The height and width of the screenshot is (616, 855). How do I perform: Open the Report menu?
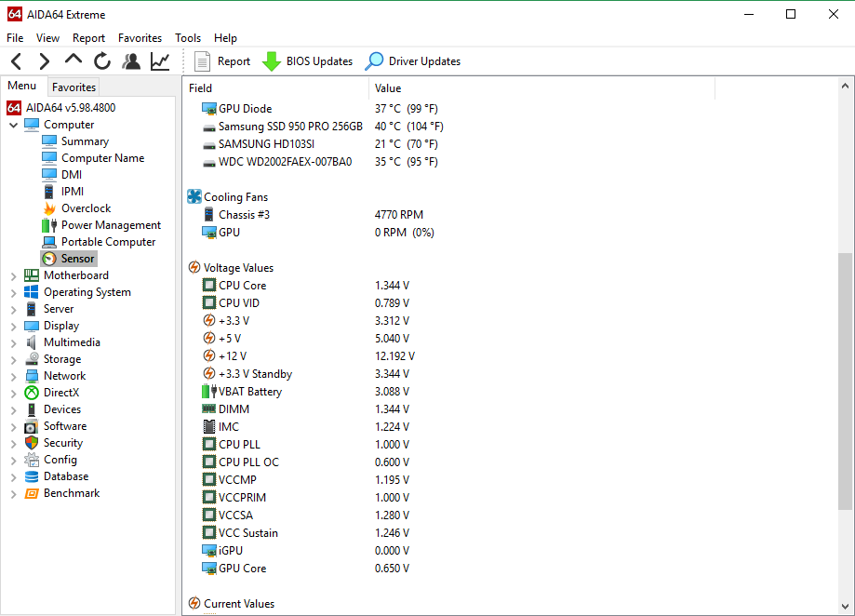point(88,37)
